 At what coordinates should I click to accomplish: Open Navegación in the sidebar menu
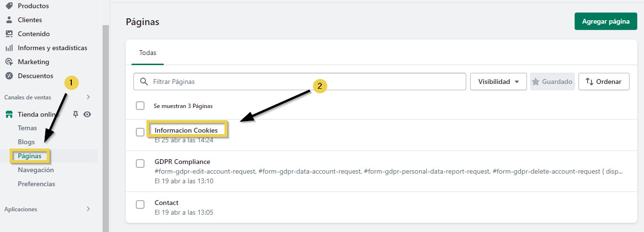pos(36,170)
